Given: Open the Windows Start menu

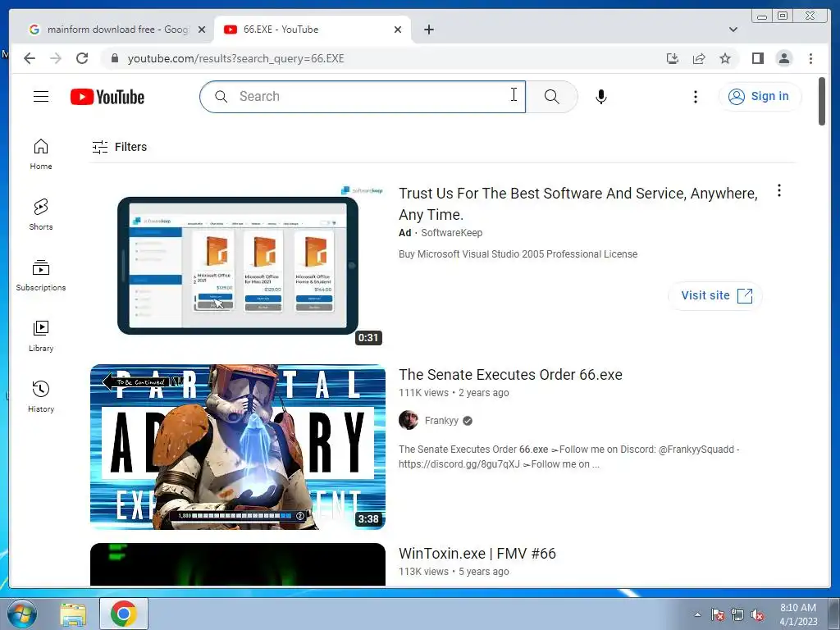Looking at the screenshot, I should click(x=21, y=614).
